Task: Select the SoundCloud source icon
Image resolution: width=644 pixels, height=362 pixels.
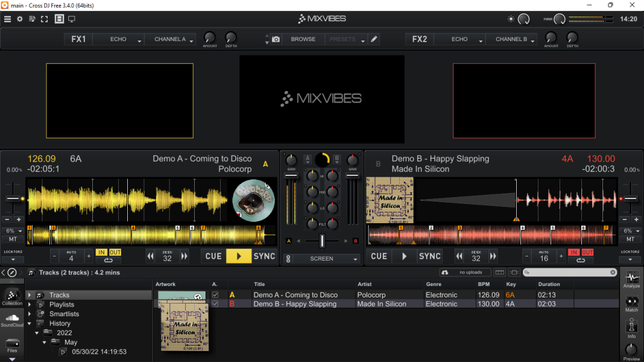Action: pyautogui.click(x=12, y=320)
